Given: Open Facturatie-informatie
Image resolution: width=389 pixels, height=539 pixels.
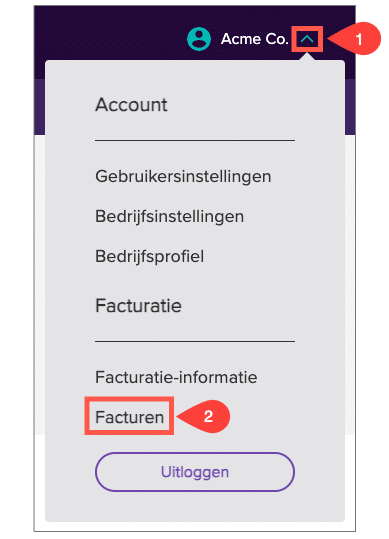Looking at the screenshot, I should (x=176, y=377).
